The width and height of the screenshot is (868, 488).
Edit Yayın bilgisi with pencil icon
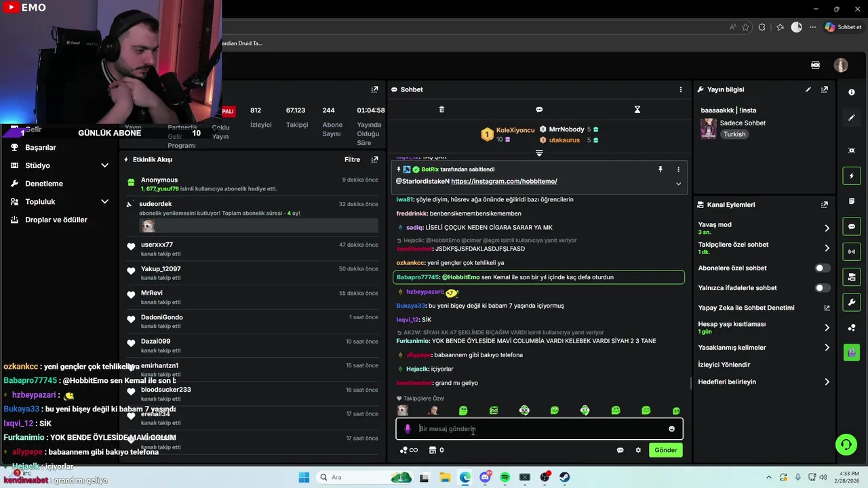tap(808, 89)
